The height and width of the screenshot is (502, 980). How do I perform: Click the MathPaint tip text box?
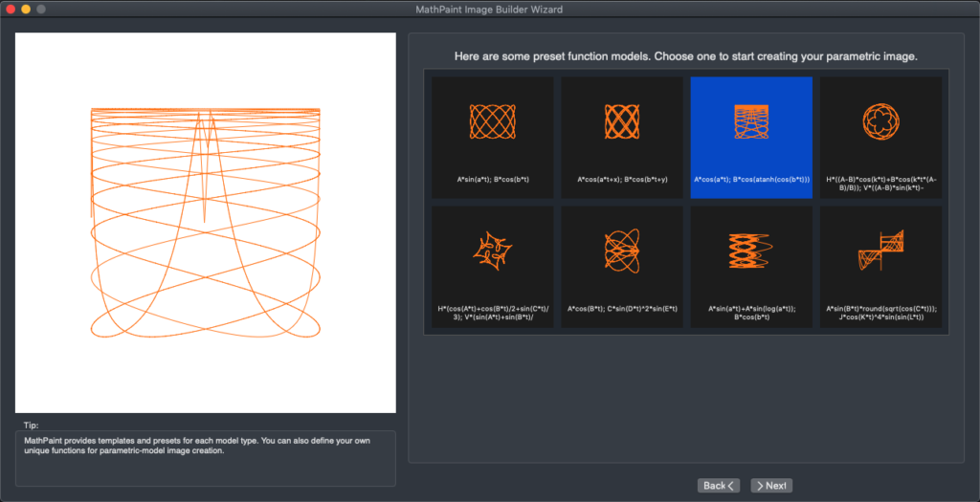[206, 458]
